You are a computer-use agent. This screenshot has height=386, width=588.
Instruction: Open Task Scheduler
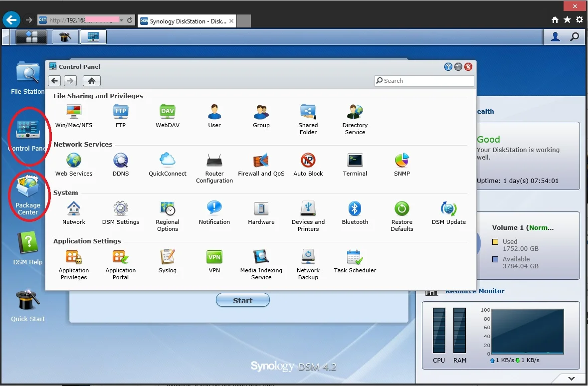tap(355, 261)
